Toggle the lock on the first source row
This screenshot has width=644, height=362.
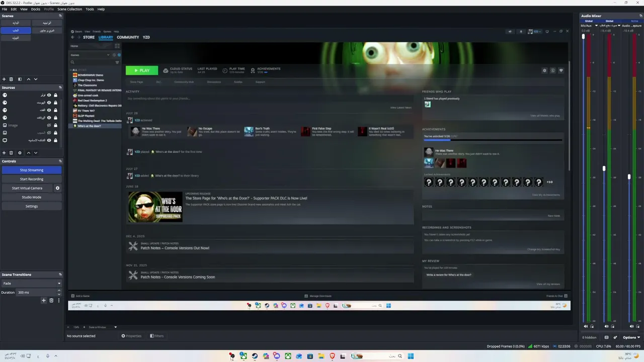click(x=55, y=95)
